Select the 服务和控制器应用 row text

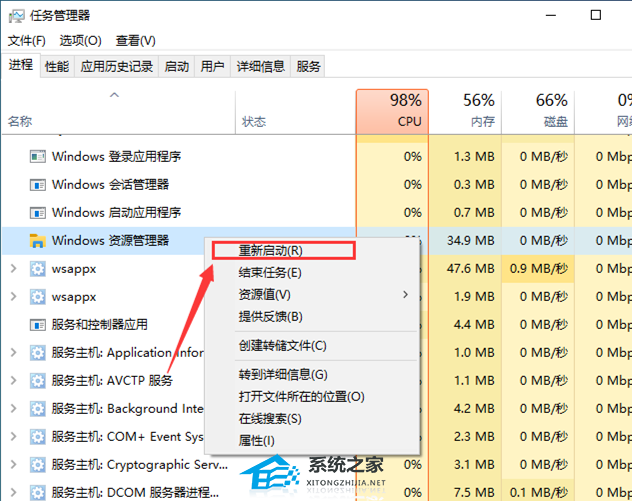(100, 324)
